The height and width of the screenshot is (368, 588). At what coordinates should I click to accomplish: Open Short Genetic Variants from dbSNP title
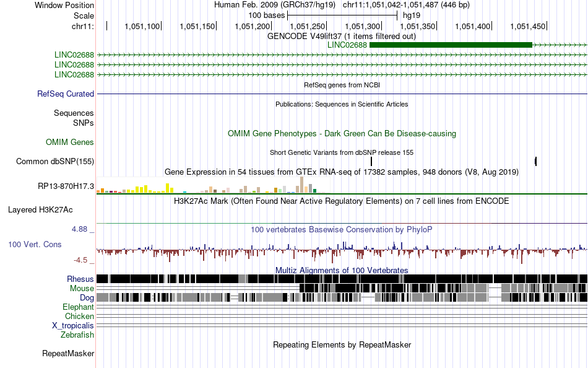pyautogui.click(x=342, y=152)
